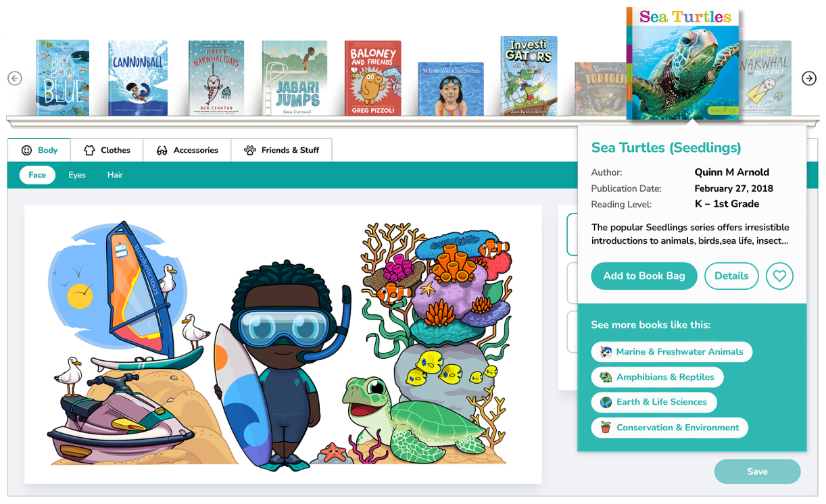Image resolution: width=826 pixels, height=504 pixels.
Task: Open the Body tab
Action: point(40,150)
